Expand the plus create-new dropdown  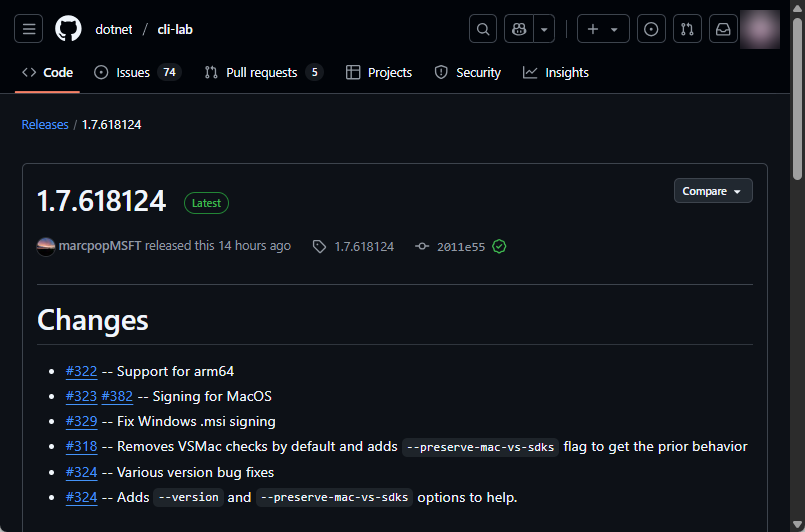pyautogui.click(x=603, y=29)
